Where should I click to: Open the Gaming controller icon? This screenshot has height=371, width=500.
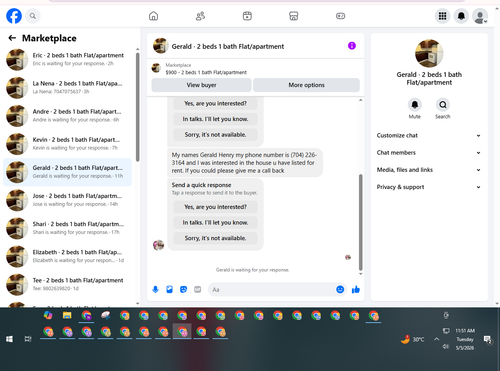340,16
